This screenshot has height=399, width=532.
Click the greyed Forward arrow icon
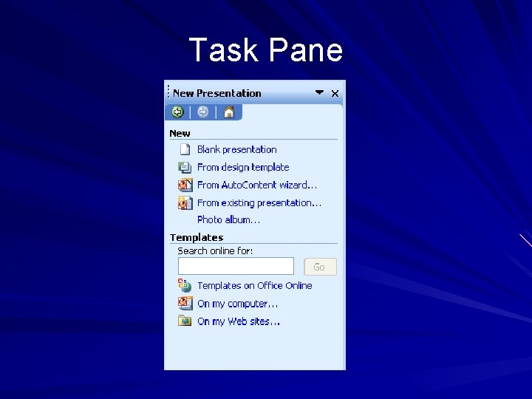click(x=203, y=112)
